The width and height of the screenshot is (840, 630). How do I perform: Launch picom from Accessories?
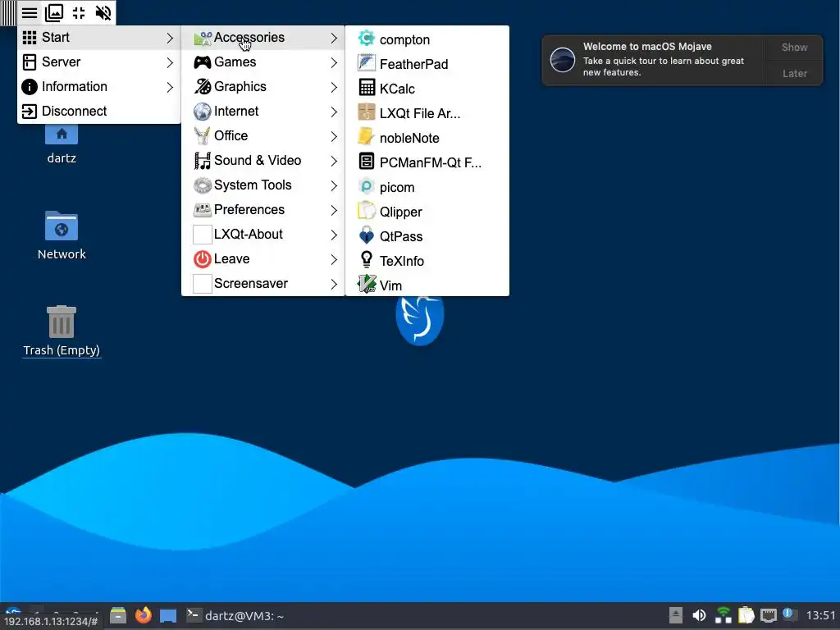tap(427, 188)
